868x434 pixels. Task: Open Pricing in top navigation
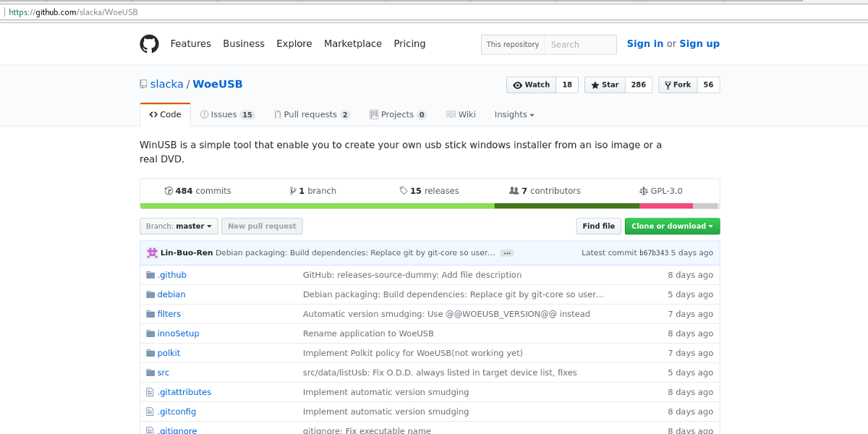(x=409, y=44)
